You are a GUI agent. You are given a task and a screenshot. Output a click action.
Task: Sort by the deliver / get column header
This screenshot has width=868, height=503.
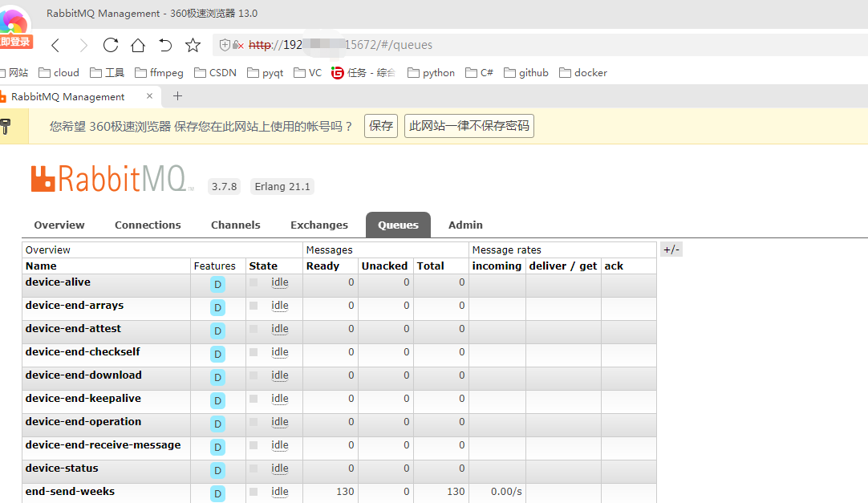click(x=563, y=266)
